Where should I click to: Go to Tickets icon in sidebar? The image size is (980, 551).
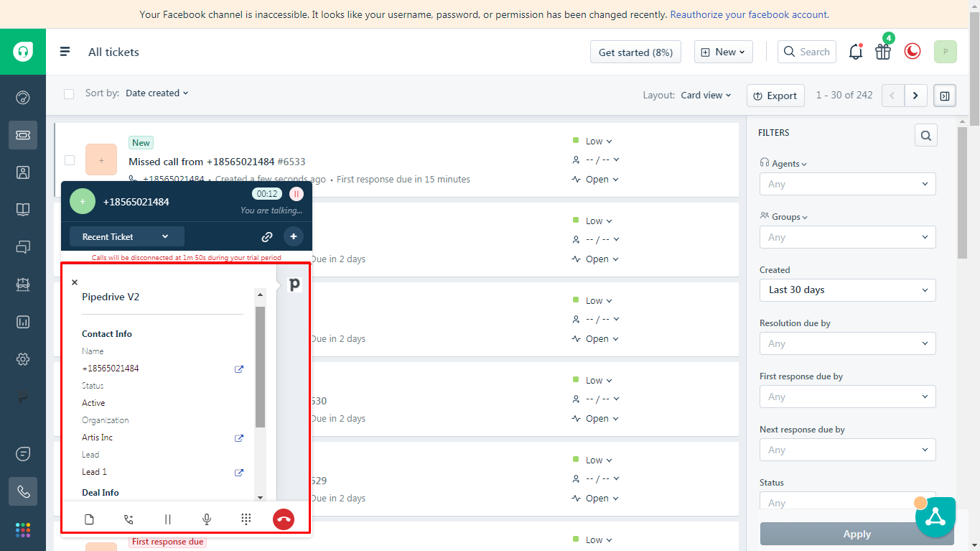pyautogui.click(x=23, y=135)
